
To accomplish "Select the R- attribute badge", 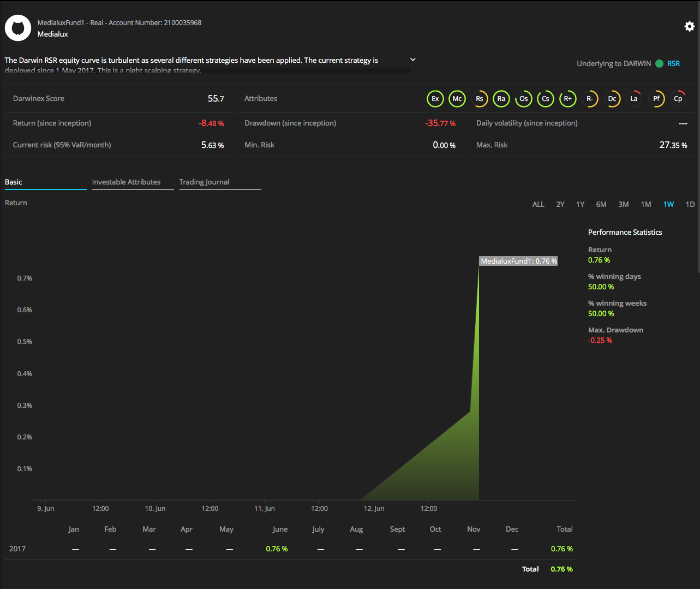I will pos(590,99).
